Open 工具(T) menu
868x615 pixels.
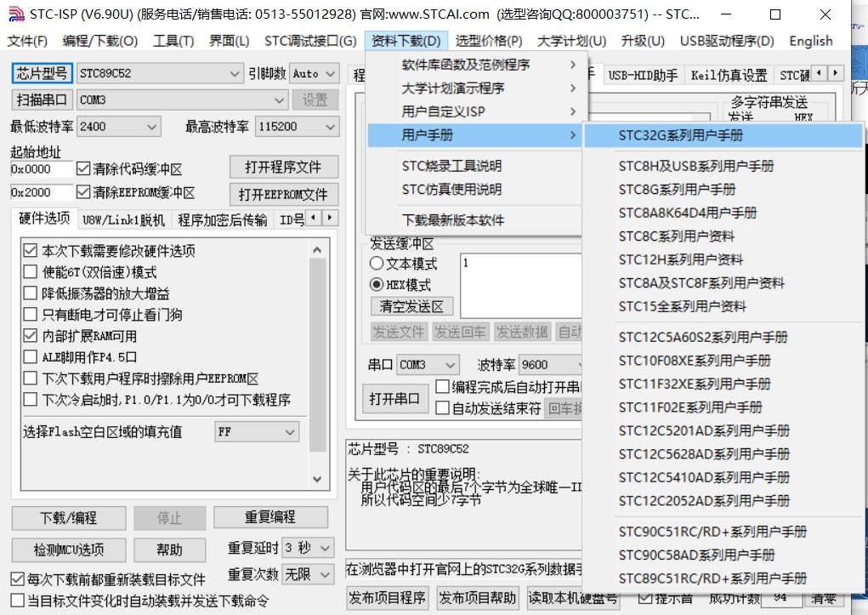173,41
